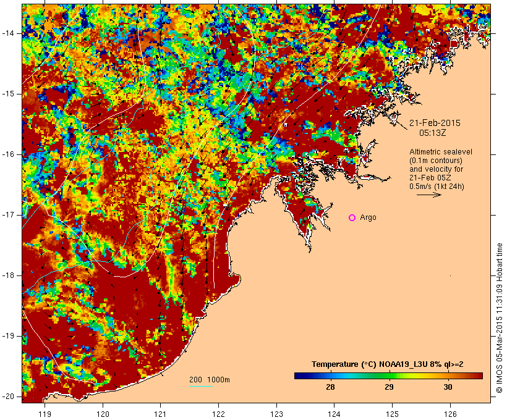
Task: Click the '200 1000m' depth contour label
Action: (x=210, y=380)
